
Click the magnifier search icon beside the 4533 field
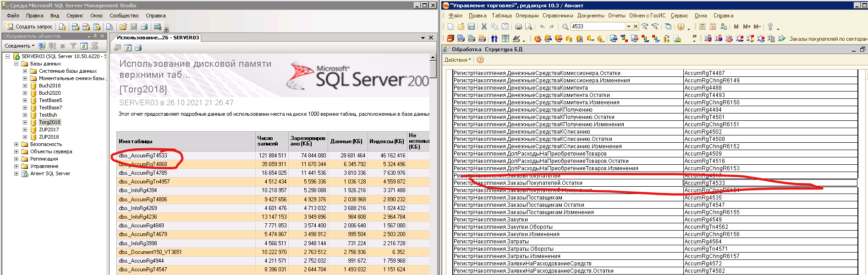pyautogui.click(x=565, y=27)
